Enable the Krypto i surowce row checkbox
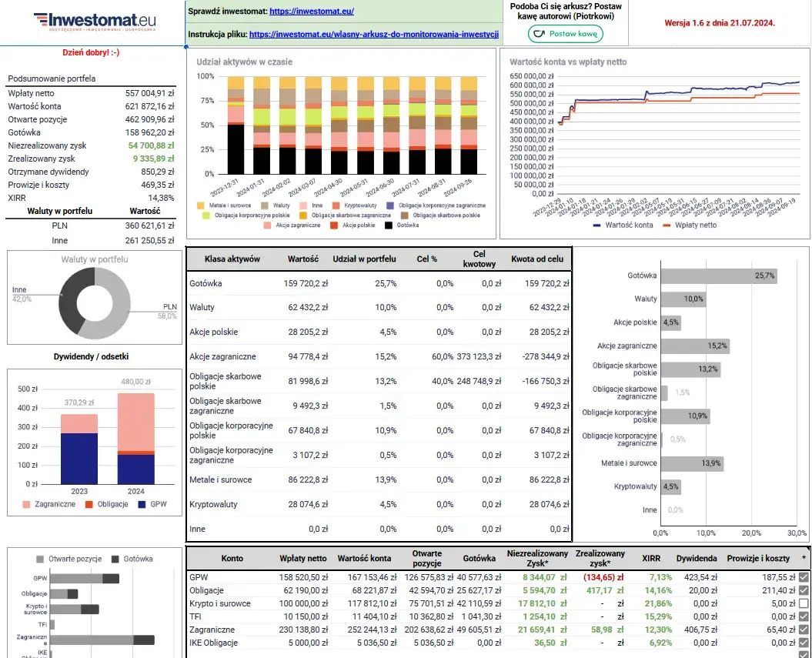This screenshot has height=658, width=812. tap(804, 603)
